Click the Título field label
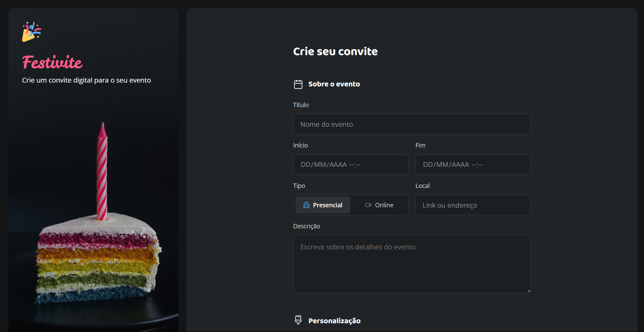 301,105
